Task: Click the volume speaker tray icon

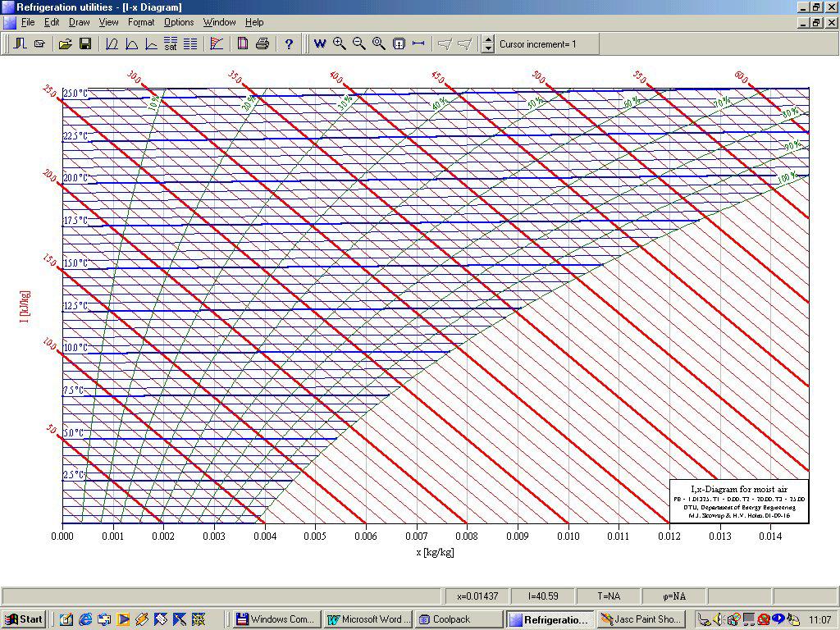Action: [x=719, y=620]
